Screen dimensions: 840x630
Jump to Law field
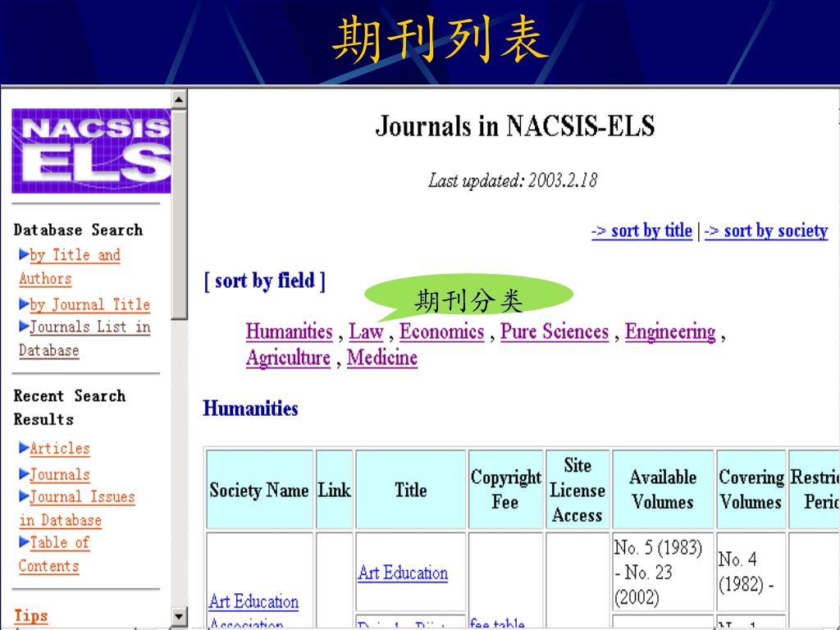366,331
